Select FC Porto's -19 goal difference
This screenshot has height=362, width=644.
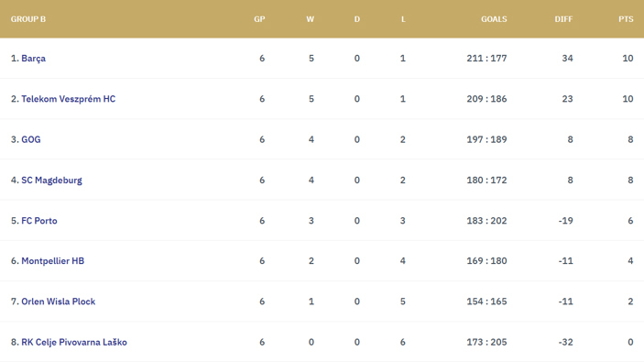(565, 221)
